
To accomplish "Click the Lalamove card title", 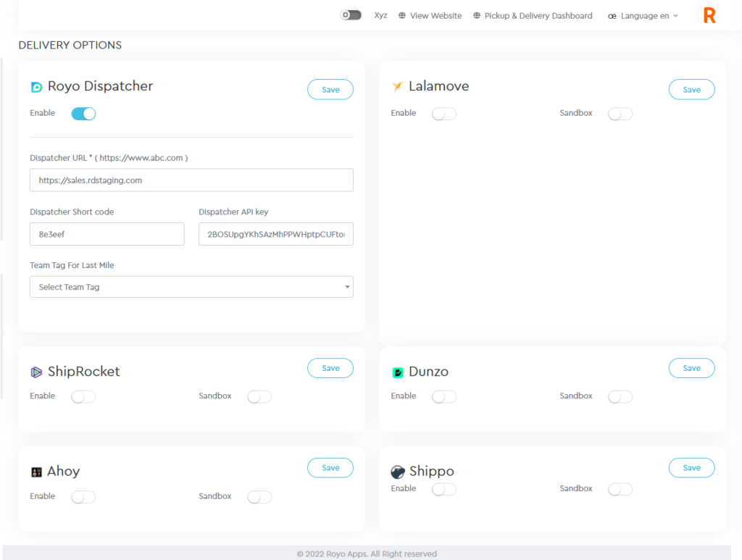I will point(438,86).
